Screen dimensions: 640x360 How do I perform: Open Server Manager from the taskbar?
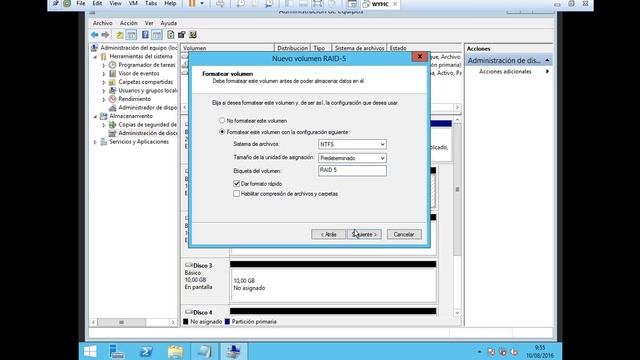coord(117,351)
